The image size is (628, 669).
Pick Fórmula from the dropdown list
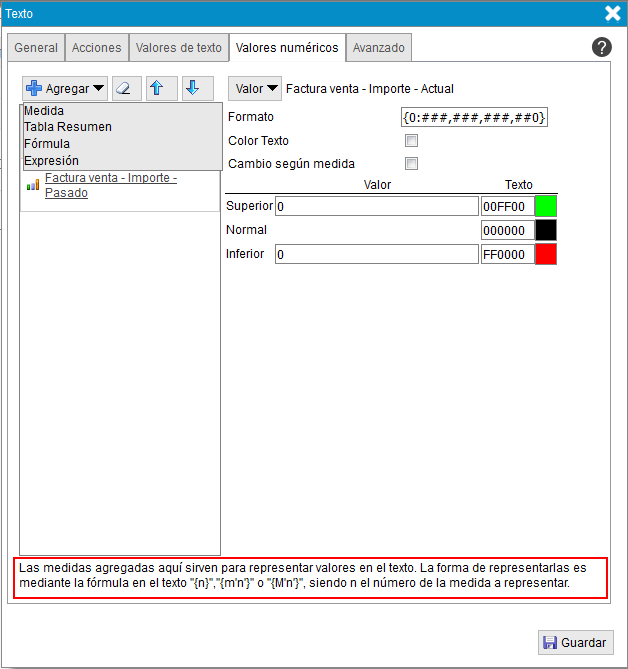click(47, 144)
